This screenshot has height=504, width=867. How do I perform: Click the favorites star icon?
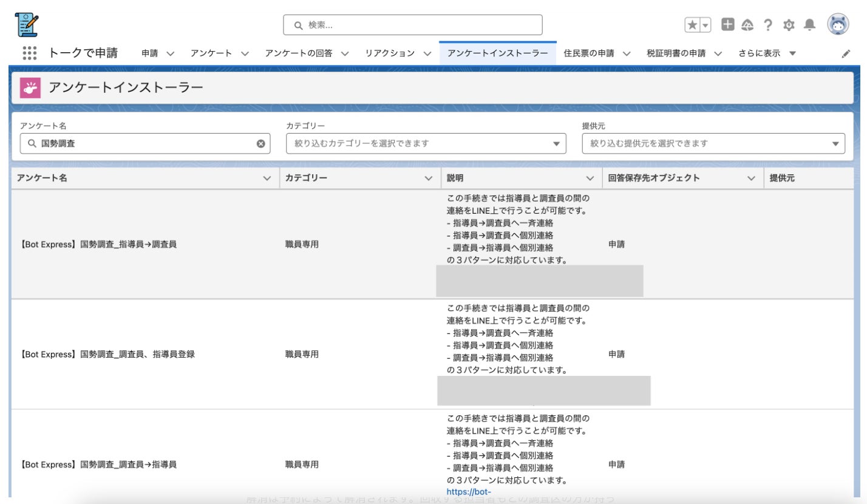(x=692, y=25)
